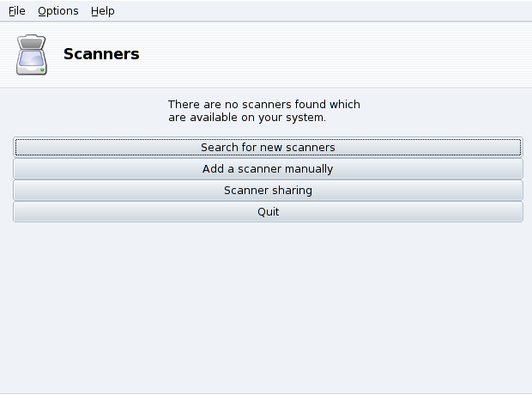Open the Options menu
532x395 pixels.
pos(57,11)
